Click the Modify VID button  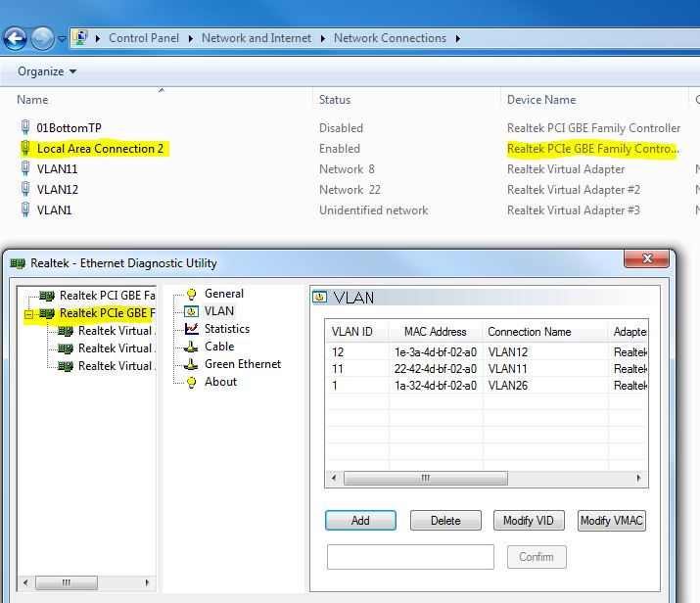coord(529,521)
